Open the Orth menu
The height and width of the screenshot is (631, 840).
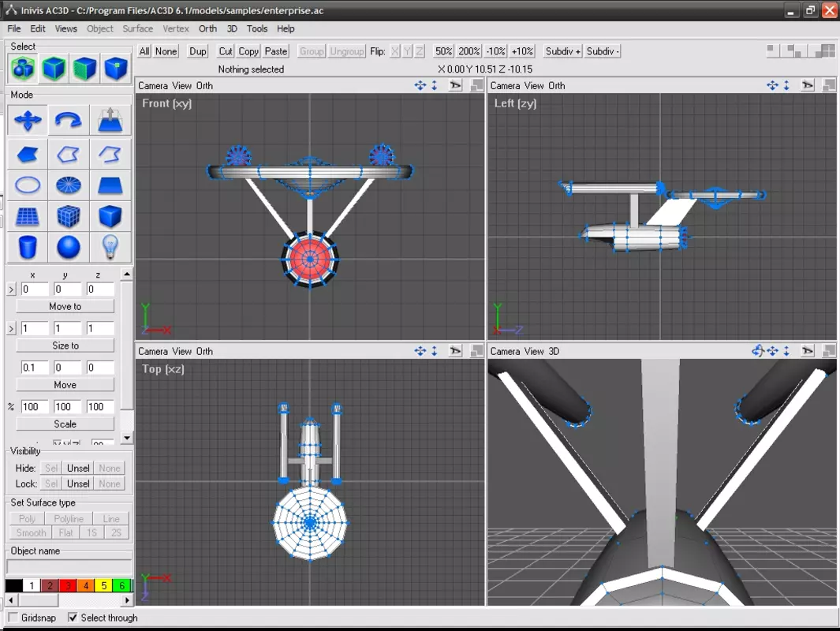pyautogui.click(x=207, y=28)
